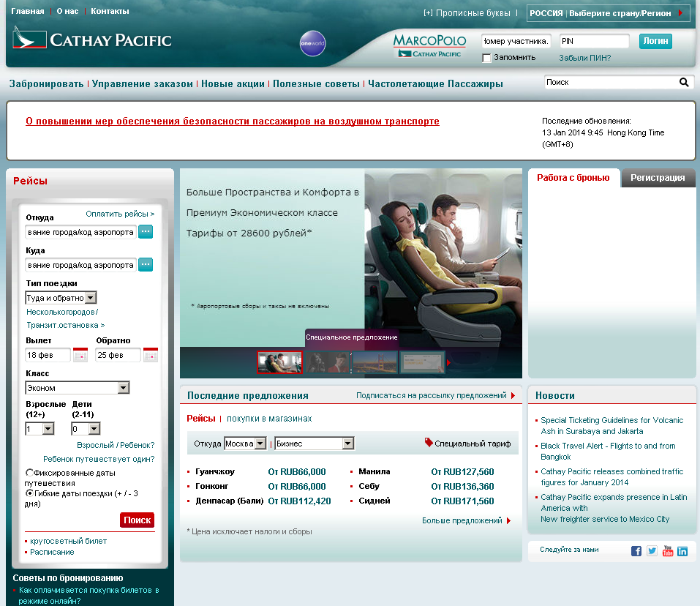The image size is (700, 606).
Task: Click the Логин button
Action: pyautogui.click(x=655, y=41)
